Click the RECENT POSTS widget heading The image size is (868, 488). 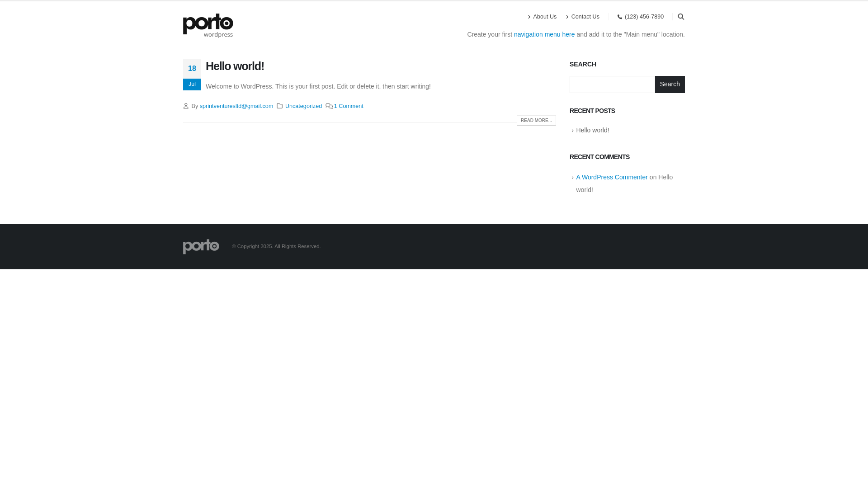(x=592, y=111)
